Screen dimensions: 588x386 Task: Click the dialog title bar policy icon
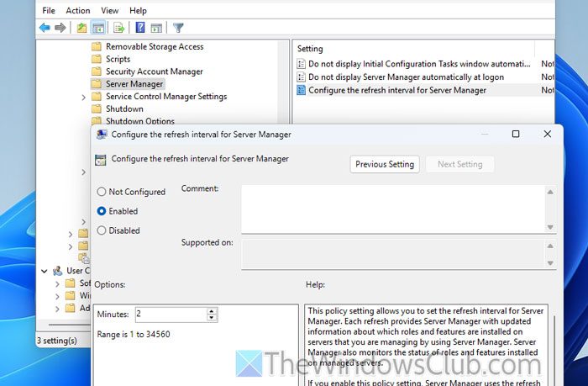click(102, 135)
